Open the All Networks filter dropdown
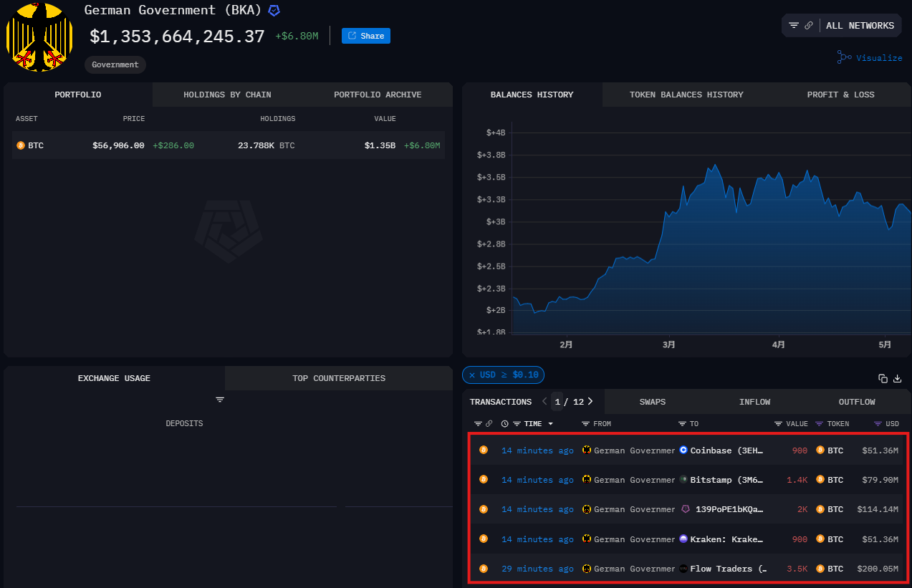 [x=859, y=26]
